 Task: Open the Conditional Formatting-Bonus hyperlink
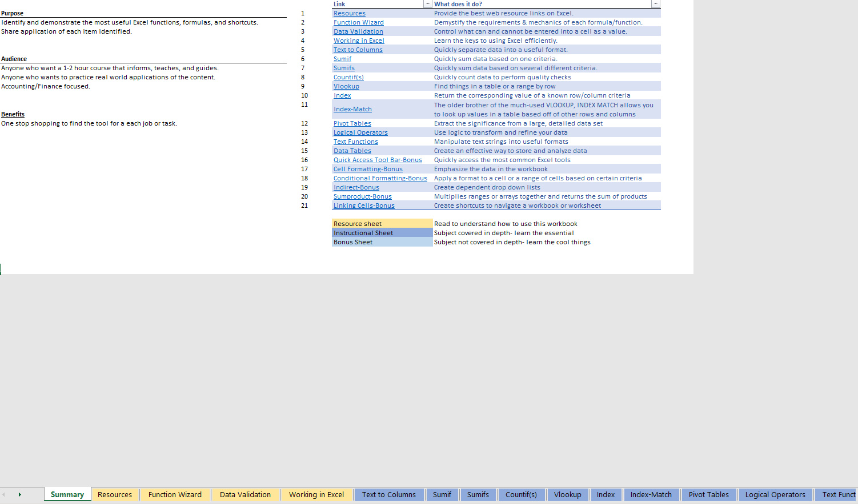(x=380, y=178)
